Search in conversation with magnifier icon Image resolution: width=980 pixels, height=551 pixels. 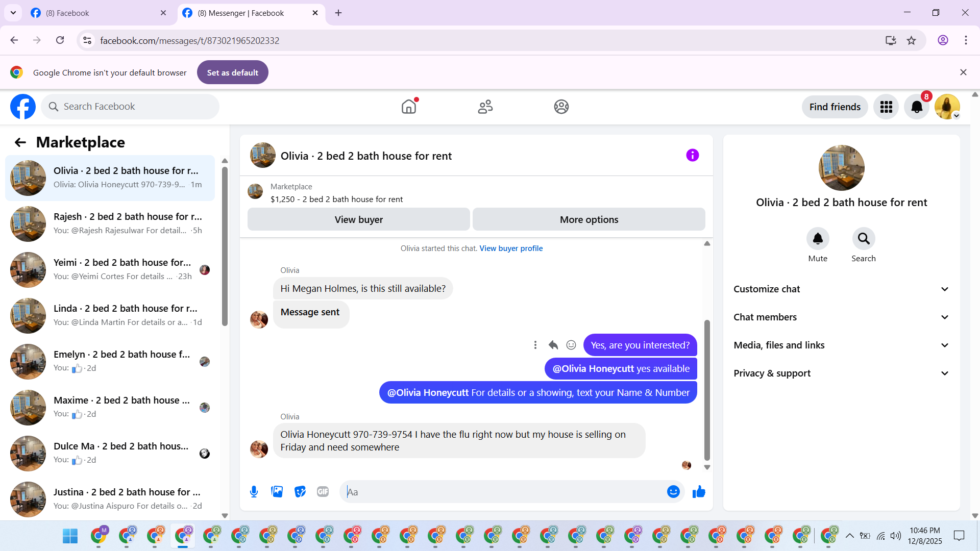(864, 239)
